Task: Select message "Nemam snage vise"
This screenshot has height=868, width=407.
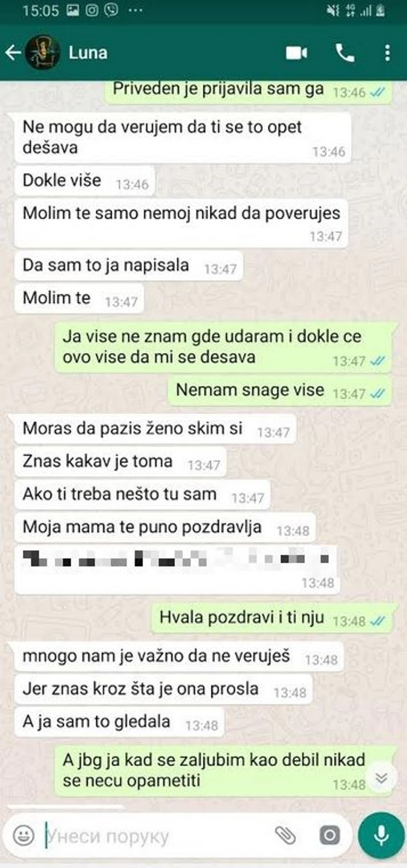Action: pyautogui.click(x=280, y=391)
